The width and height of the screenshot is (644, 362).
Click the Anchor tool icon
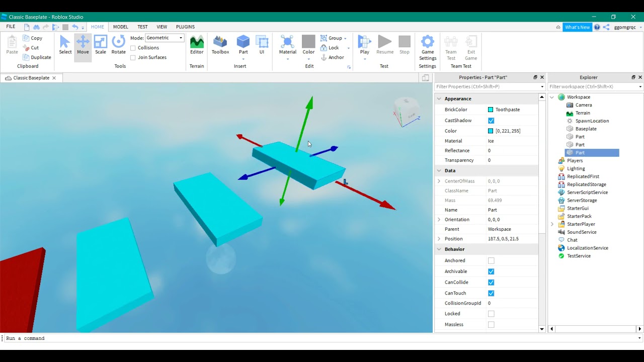click(324, 57)
